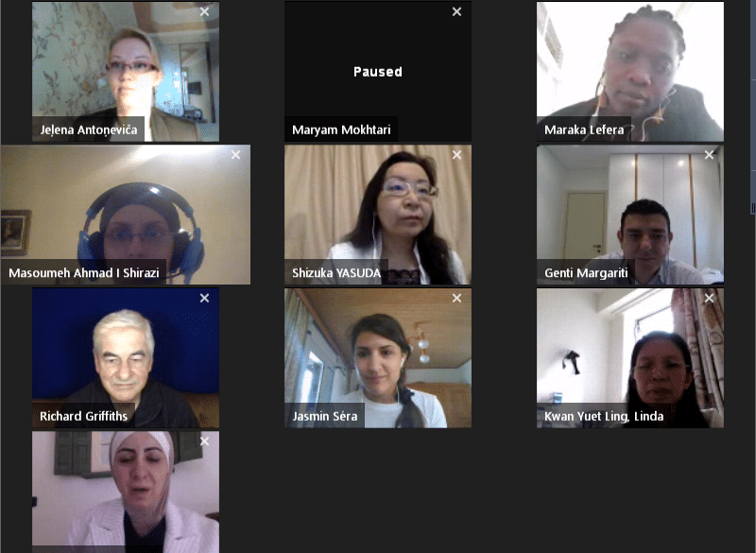756x553 pixels.
Task: Close the bottom unnamed participant's video tile
Action: (204, 441)
